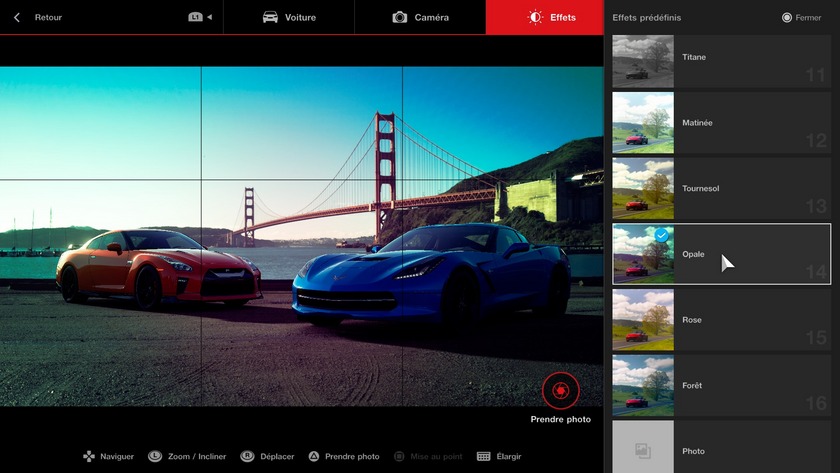The image size is (840, 473).
Task: Click the Tournesol preview thumbnail
Action: 643,189
